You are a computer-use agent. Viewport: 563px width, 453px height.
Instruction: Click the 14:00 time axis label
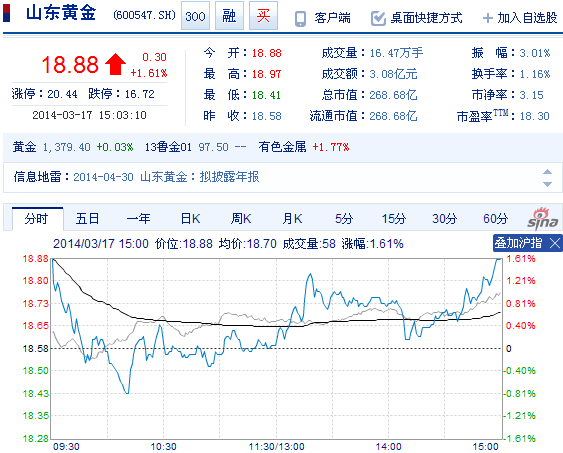point(388,447)
